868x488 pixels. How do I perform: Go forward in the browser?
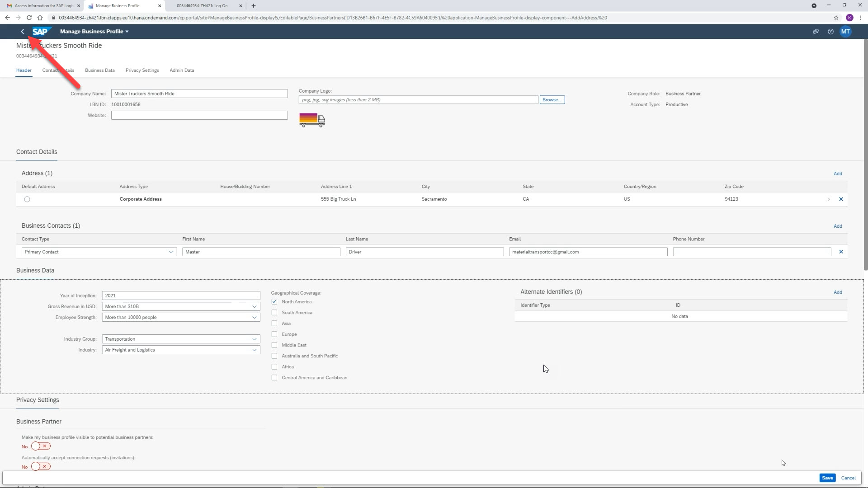point(18,18)
